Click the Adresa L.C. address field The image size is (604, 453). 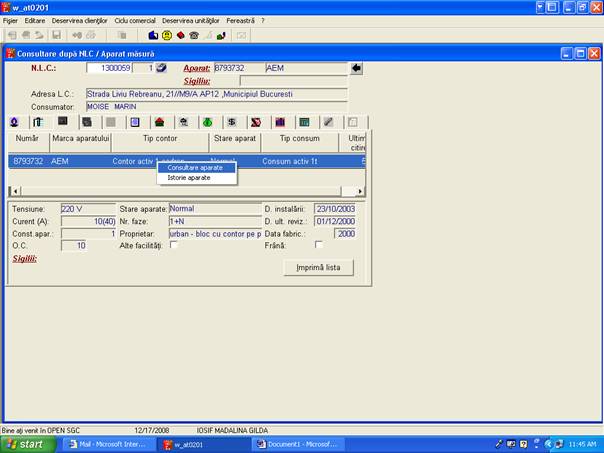point(217,94)
